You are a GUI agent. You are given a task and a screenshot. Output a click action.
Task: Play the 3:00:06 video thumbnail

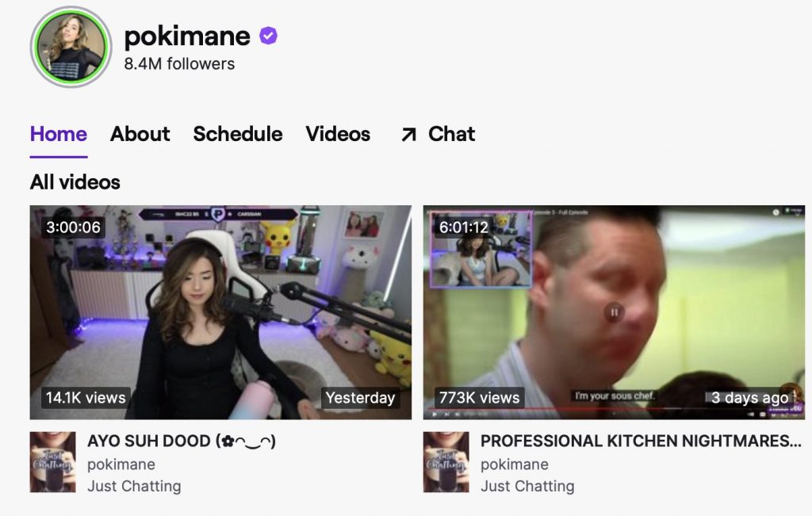[220, 312]
